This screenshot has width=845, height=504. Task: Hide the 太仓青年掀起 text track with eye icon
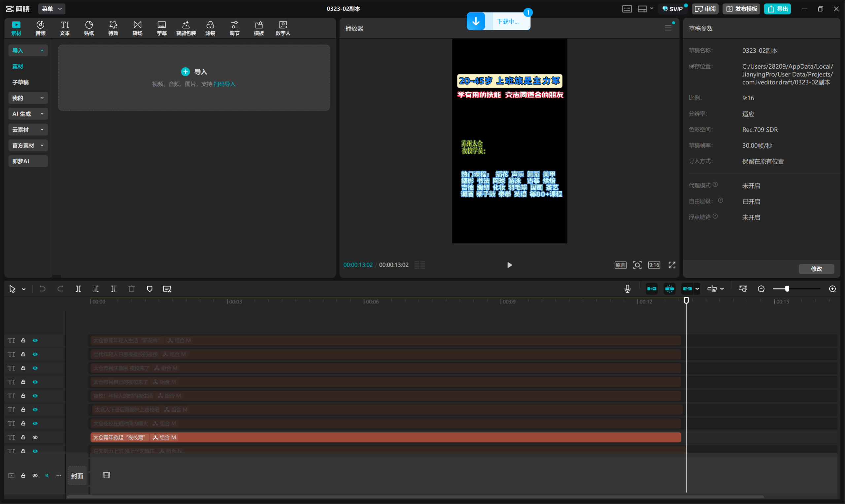coord(35,437)
